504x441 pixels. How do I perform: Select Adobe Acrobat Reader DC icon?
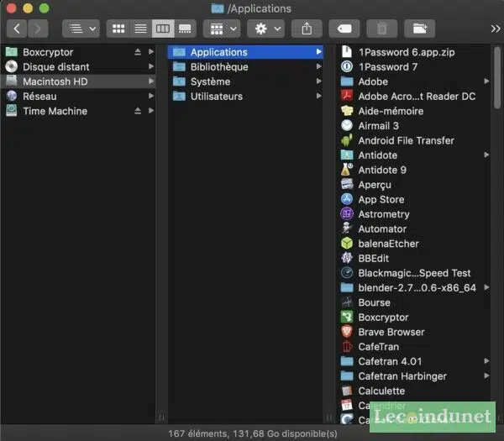click(x=347, y=96)
